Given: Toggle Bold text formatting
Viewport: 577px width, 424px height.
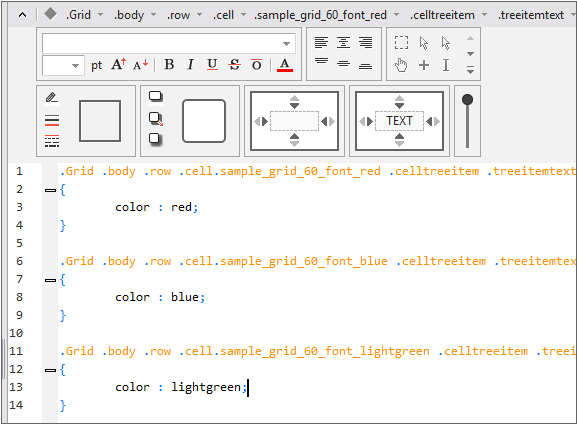Looking at the screenshot, I should [169, 65].
